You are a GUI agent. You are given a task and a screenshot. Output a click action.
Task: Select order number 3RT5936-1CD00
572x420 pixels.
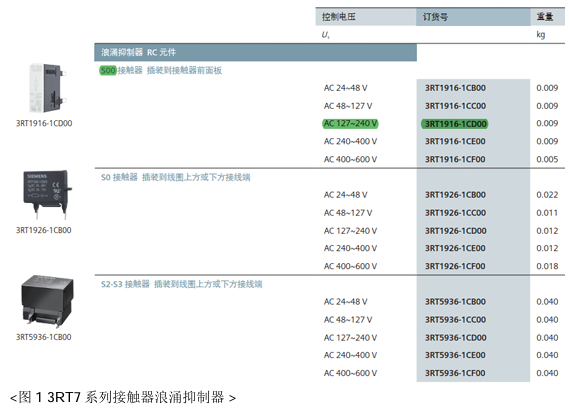click(455, 338)
